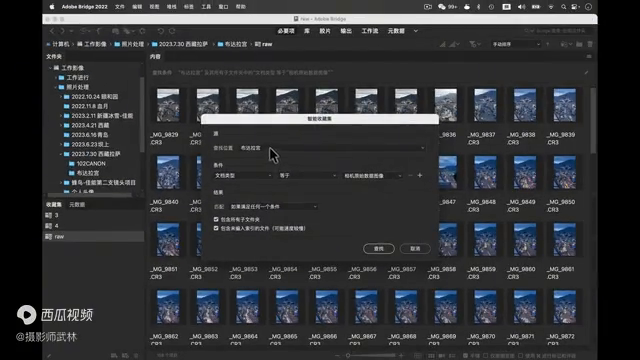Click the filter funnel icon

(472, 44)
